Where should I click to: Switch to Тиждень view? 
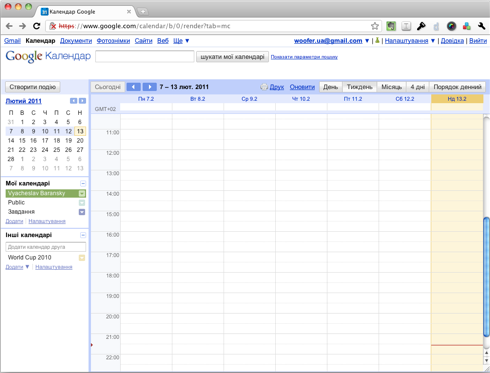[x=360, y=87]
